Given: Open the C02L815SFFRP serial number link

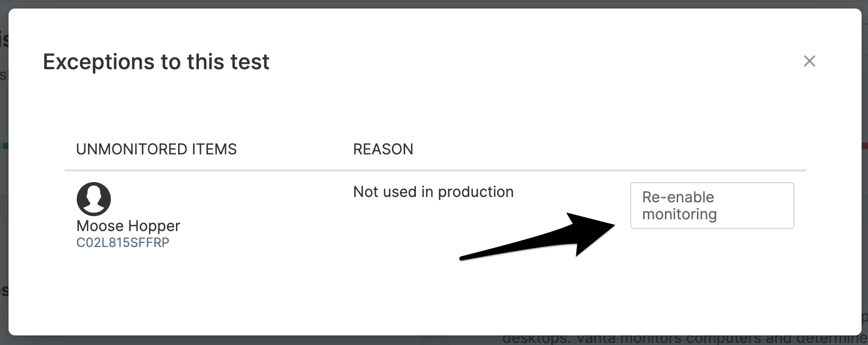Looking at the screenshot, I should point(123,243).
